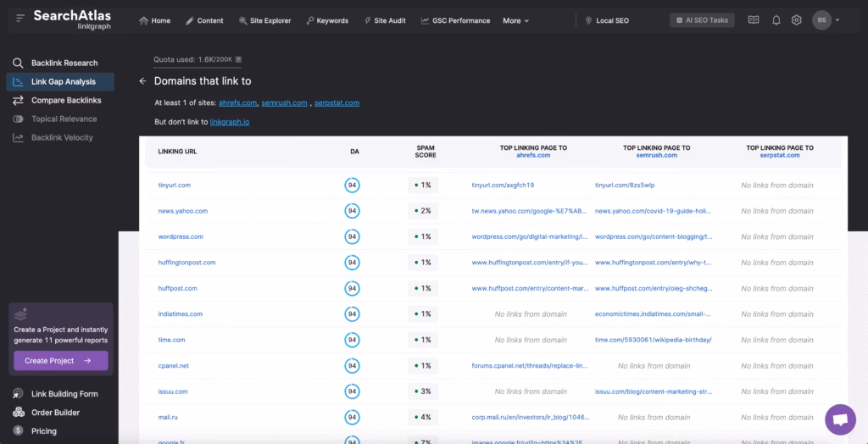Viewport: 868px width, 444px height.
Task: Click the notifications bell icon
Action: coord(776,20)
